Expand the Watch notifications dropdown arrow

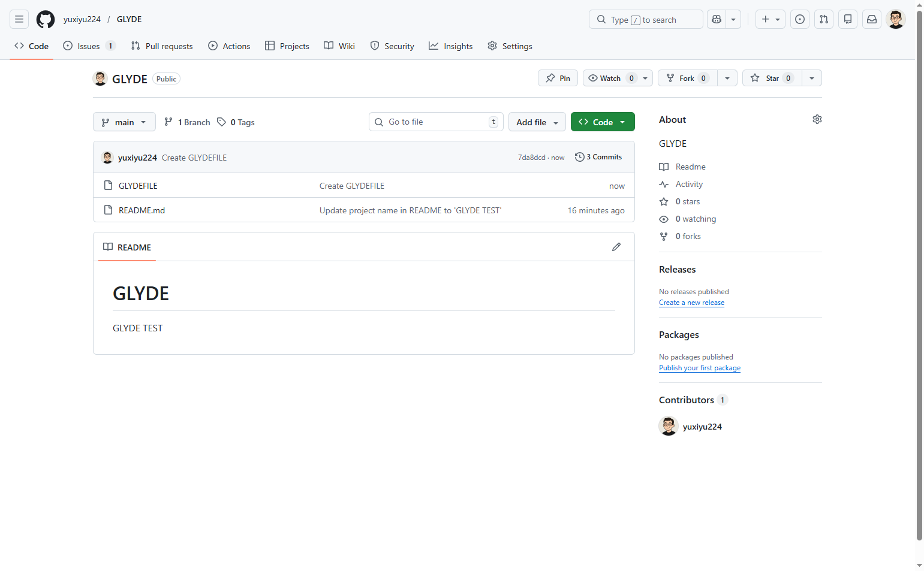tap(645, 78)
